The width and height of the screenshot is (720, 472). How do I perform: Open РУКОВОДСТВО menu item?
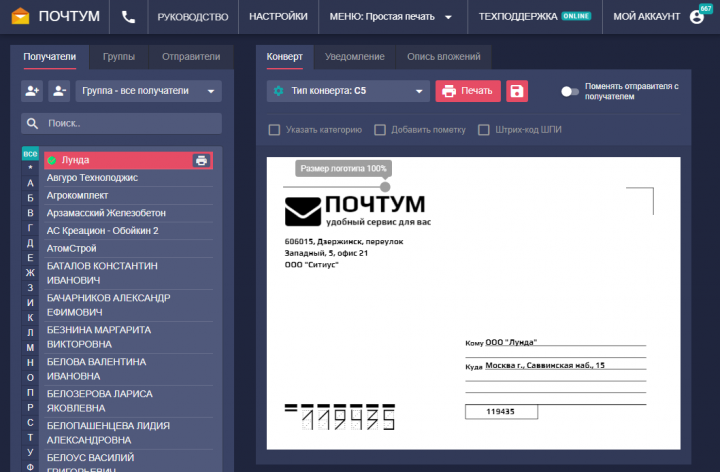[x=193, y=17]
